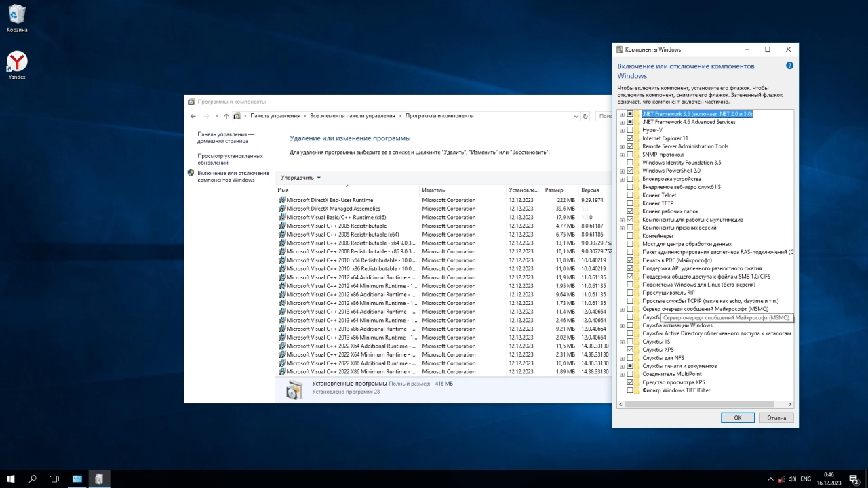Click the volume icon in system tray
This screenshot has height=488, width=868.
pyautogui.click(x=793, y=479)
